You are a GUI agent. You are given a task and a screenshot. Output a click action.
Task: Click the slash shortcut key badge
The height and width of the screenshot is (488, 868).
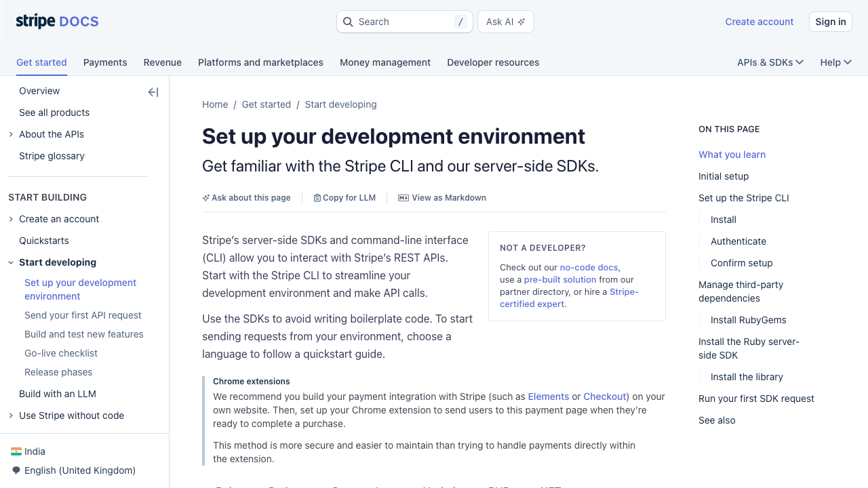461,22
